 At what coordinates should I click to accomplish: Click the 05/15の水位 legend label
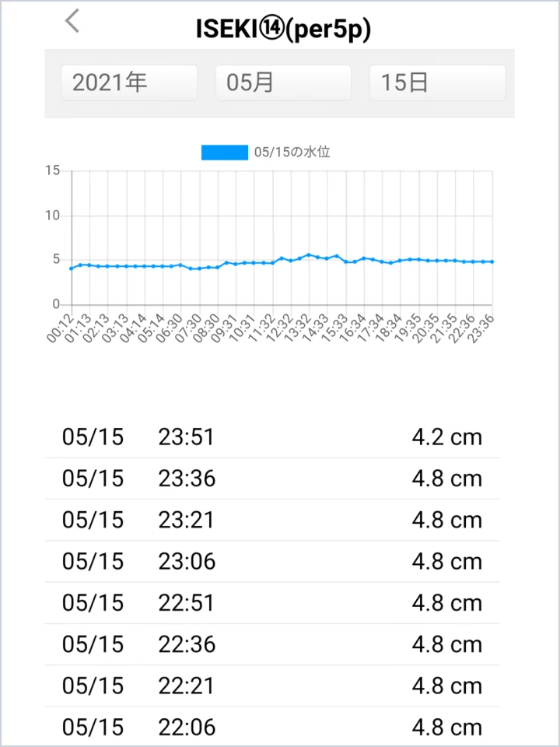(x=292, y=153)
